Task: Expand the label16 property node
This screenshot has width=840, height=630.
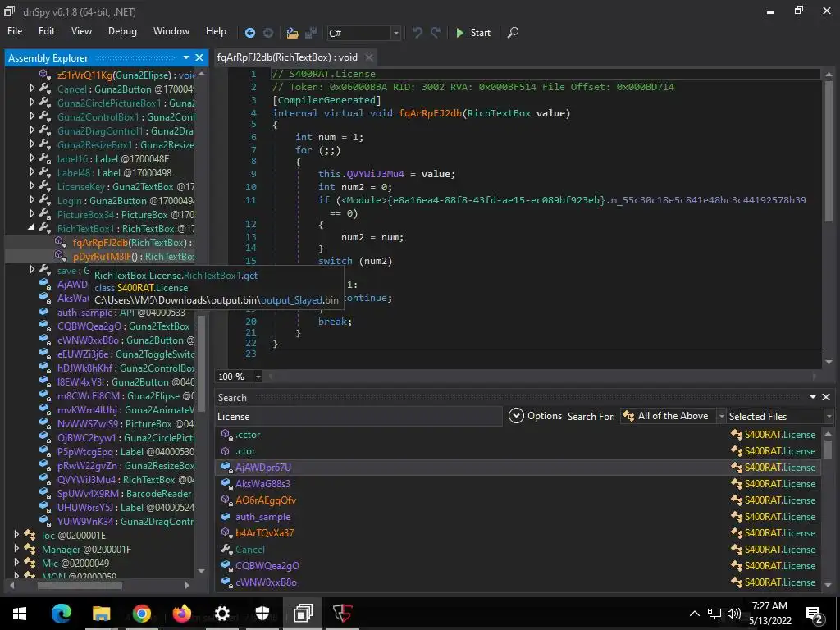Action: [32, 158]
